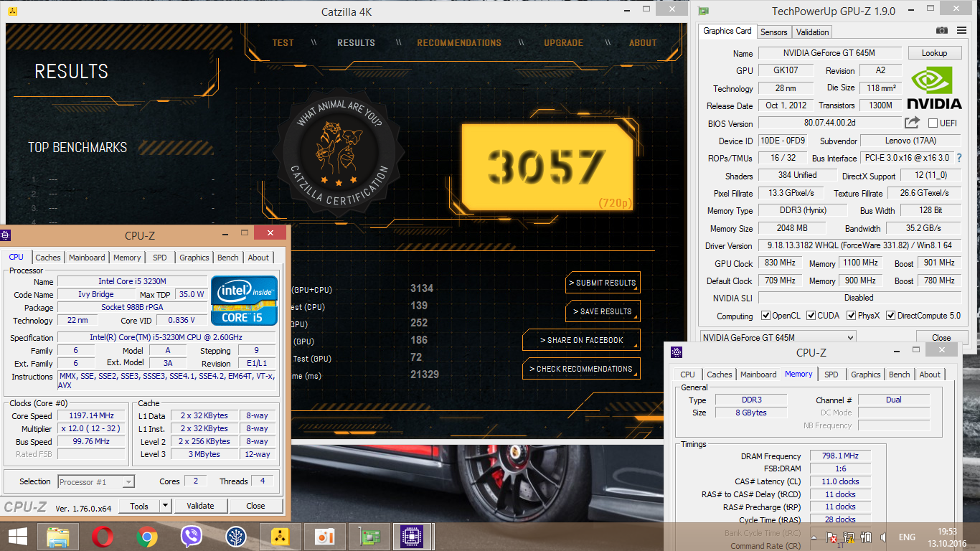Click the Catzilla 4K title bar icon
This screenshot has width=980, height=551.
click(13, 11)
